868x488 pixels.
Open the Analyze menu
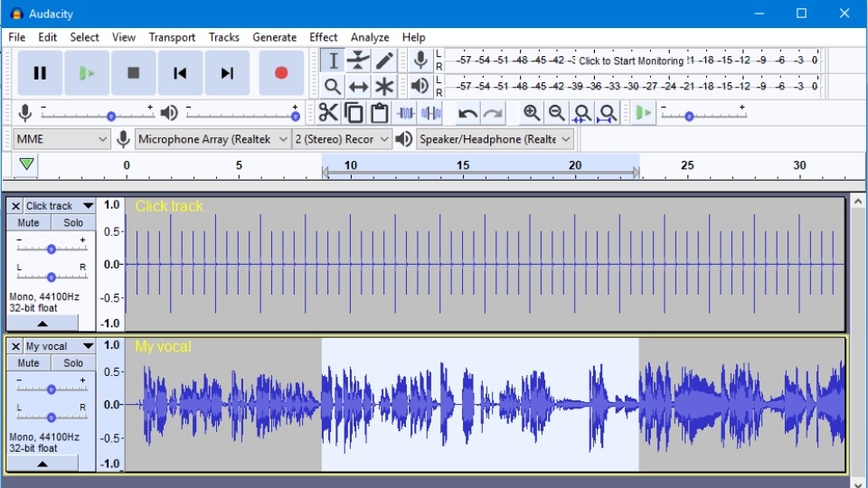pyautogui.click(x=370, y=37)
